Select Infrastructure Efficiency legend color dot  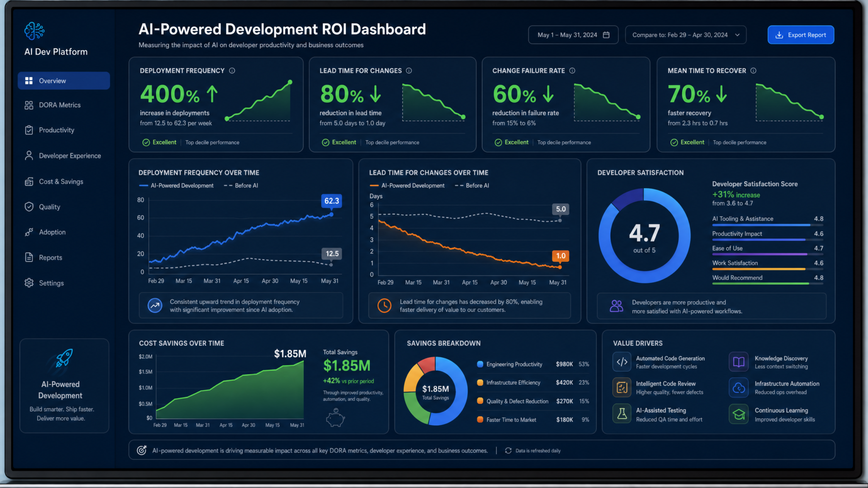[x=480, y=383]
